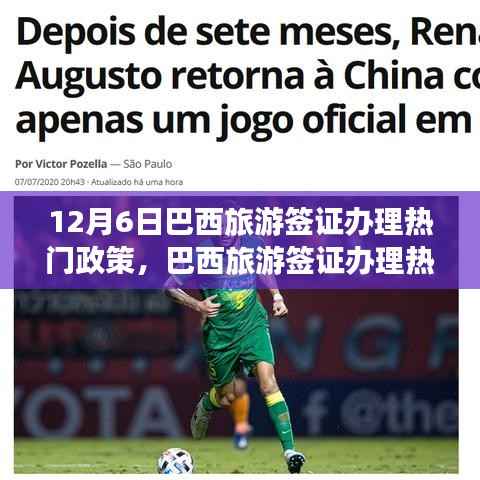
Task: Click the TOYOTA sponsor lettering on board
Action: pos(98,411)
